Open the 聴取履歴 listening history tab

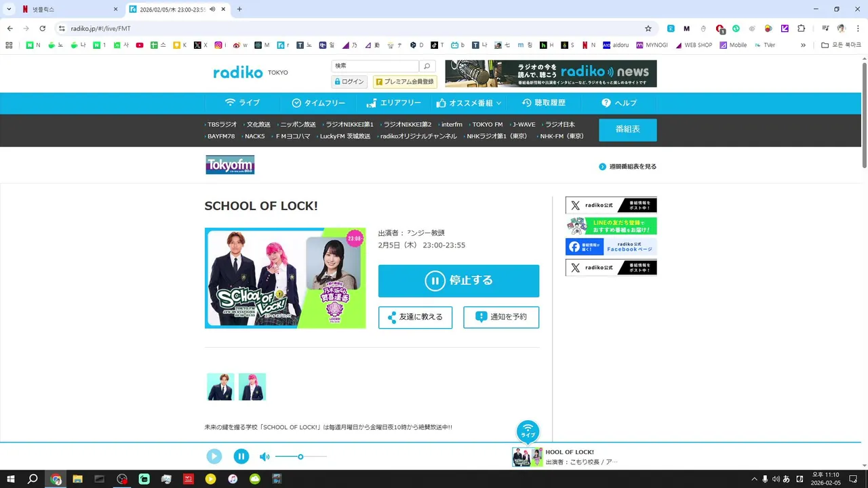[543, 103]
